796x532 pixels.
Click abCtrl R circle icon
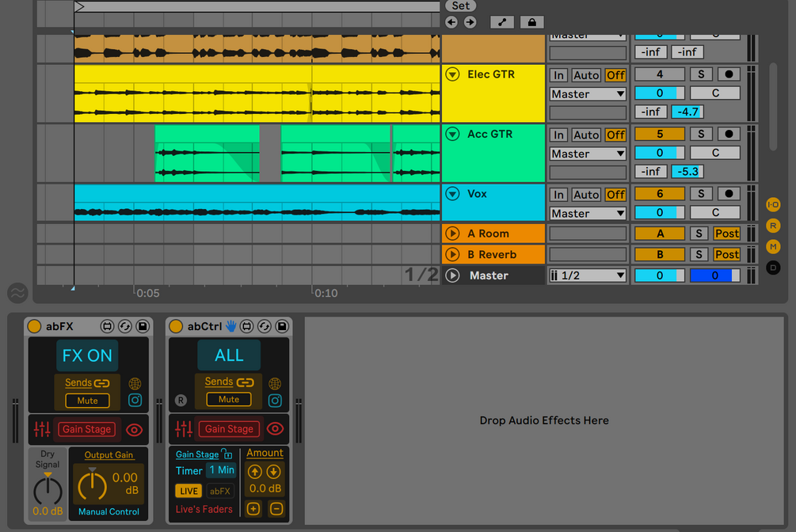coord(181,400)
